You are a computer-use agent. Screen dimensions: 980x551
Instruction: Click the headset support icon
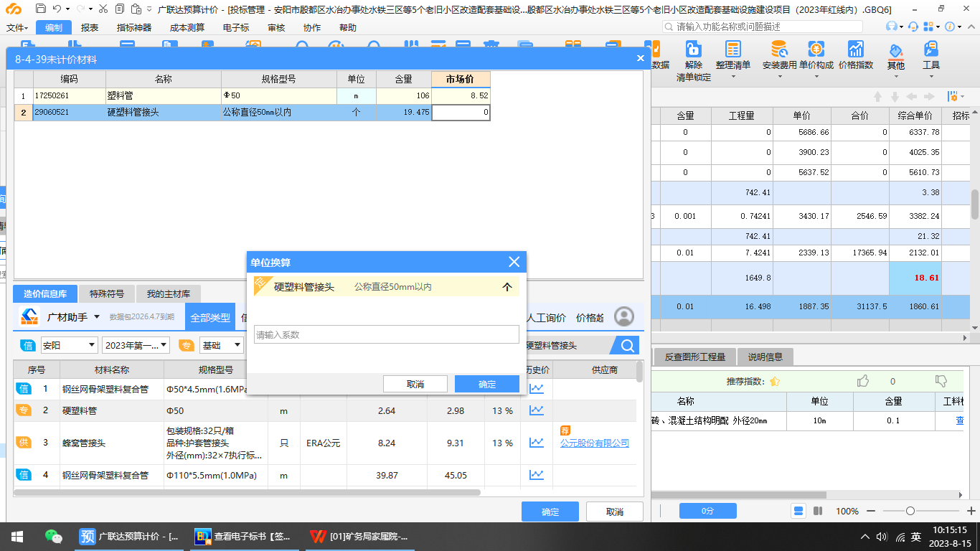point(913,27)
